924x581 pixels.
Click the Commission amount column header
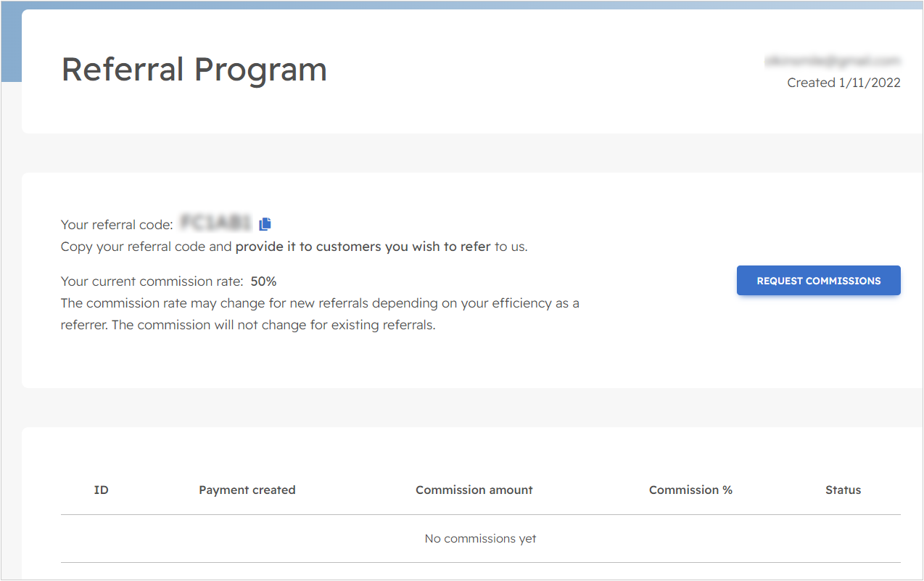click(x=474, y=490)
